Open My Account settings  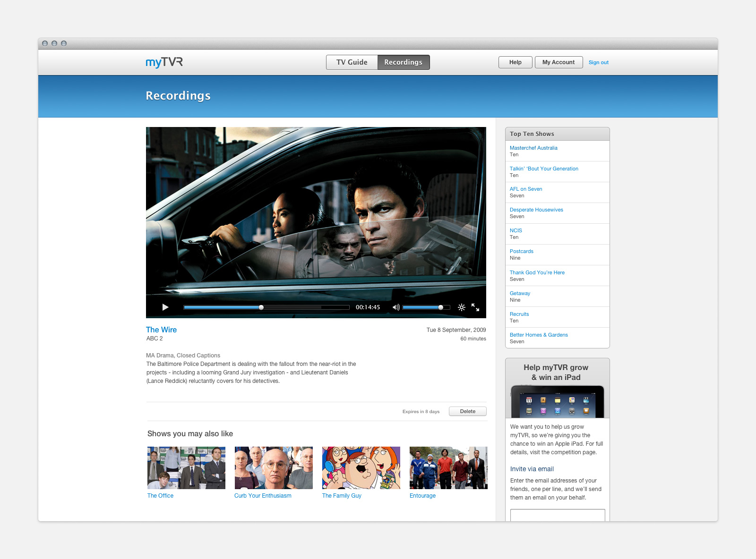[558, 62]
